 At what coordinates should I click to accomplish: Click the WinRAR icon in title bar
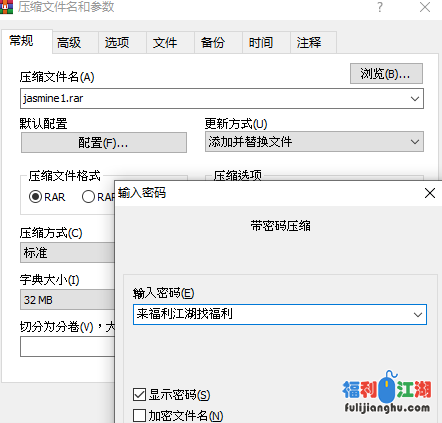[6, 7]
